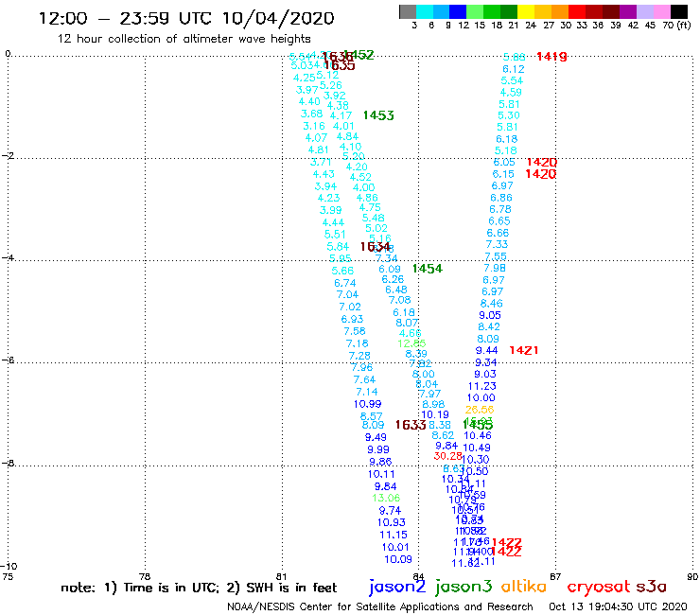This screenshot has width=700, height=615.
Task: Click the 'Oct 13 19:04:30 UTC 2020' timestamp
Action: pos(618,606)
